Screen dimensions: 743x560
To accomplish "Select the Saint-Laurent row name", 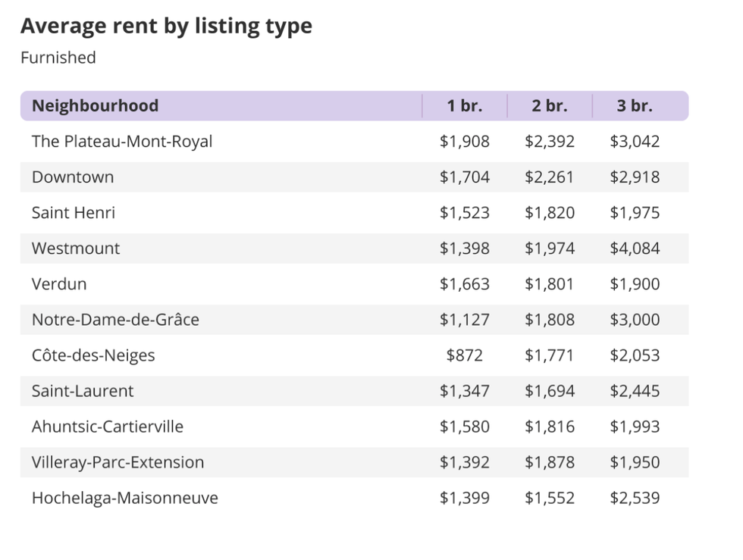I will pyautogui.click(x=83, y=391).
